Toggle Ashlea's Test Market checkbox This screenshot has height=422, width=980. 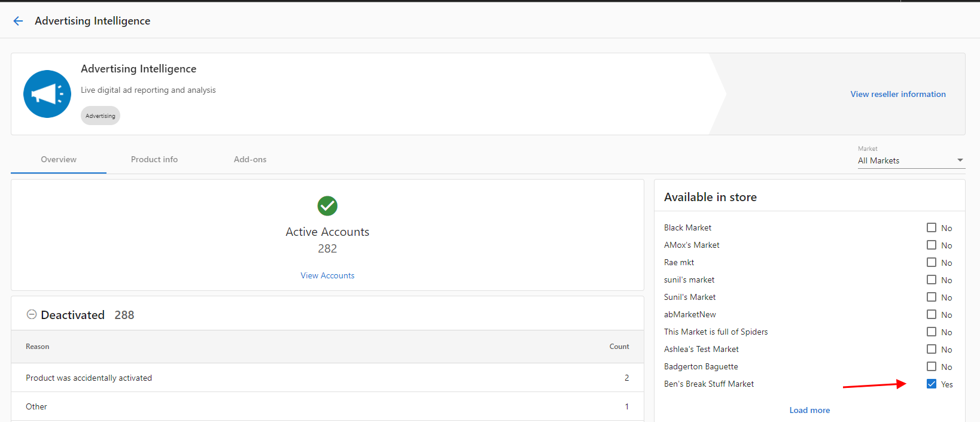click(x=932, y=349)
